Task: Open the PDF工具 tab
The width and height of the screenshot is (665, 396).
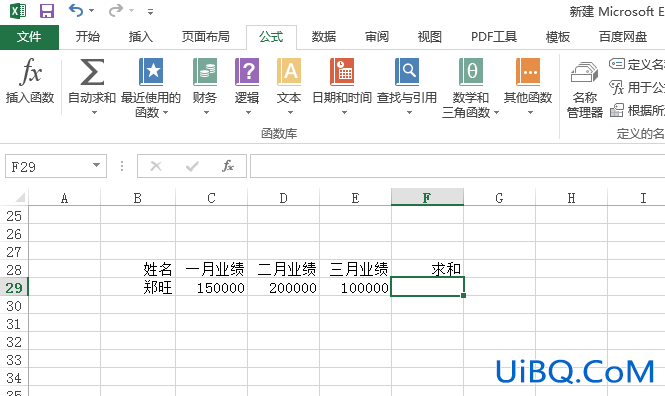Action: pos(494,37)
